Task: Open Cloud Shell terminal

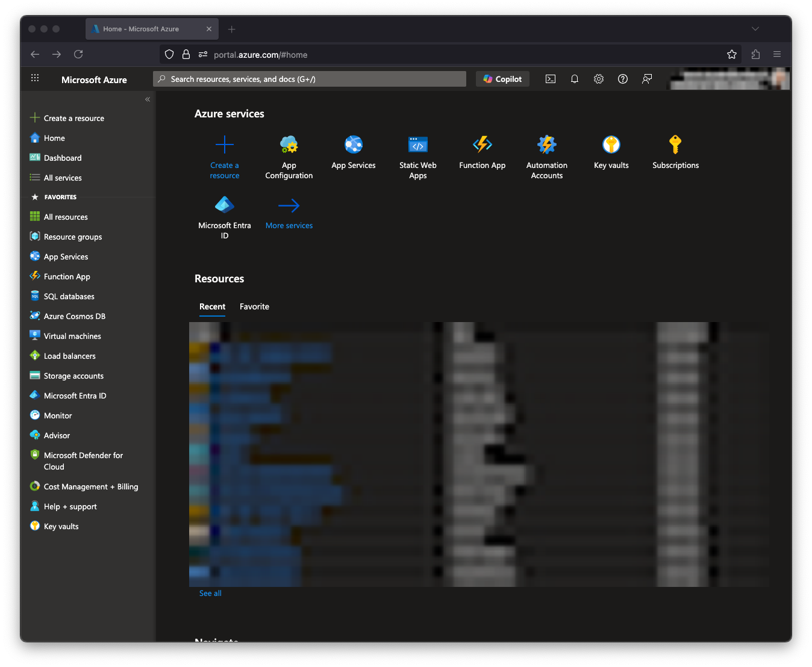Action: [550, 78]
